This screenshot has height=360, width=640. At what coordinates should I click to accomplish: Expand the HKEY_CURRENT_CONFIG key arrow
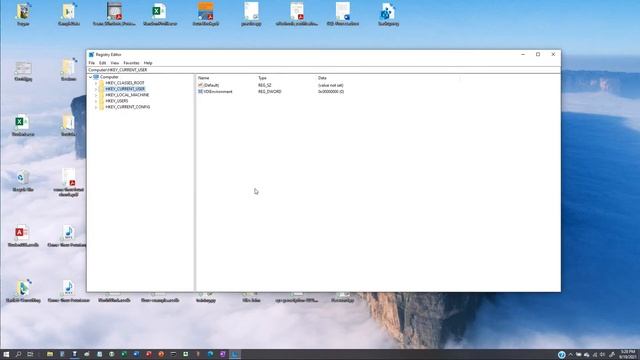pyautogui.click(x=96, y=107)
